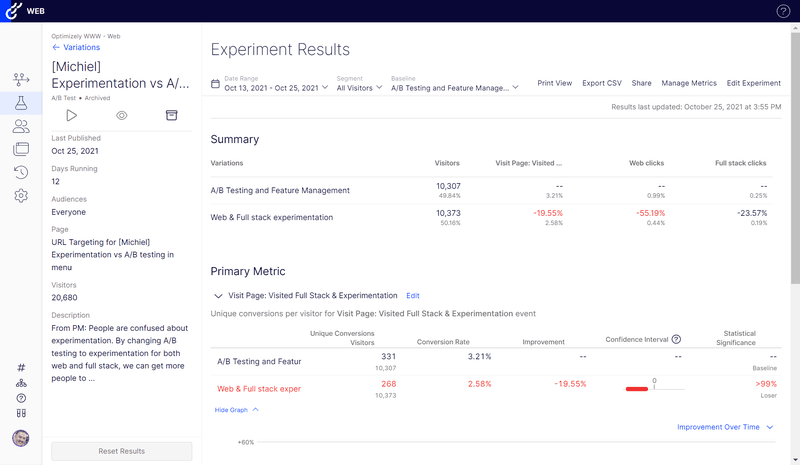Image resolution: width=800 pixels, height=465 pixels.
Task: Open the Segment All Visitors dropdown
Action: [x=359, y=88]
